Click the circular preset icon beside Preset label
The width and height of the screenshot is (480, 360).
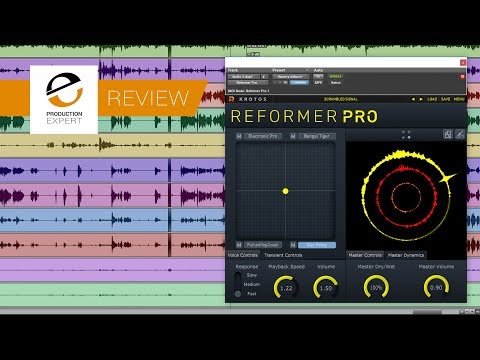click(307, 70)
